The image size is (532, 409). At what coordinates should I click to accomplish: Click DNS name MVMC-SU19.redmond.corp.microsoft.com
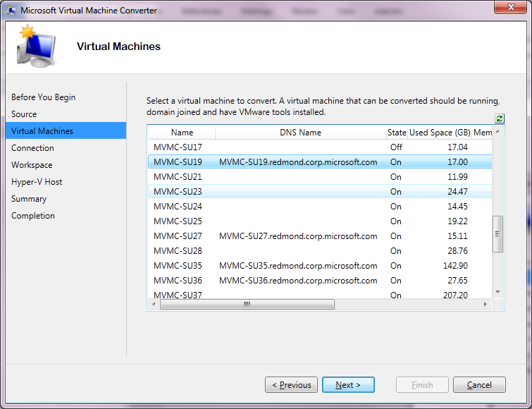pyautogui.click(x=298, y=162)
